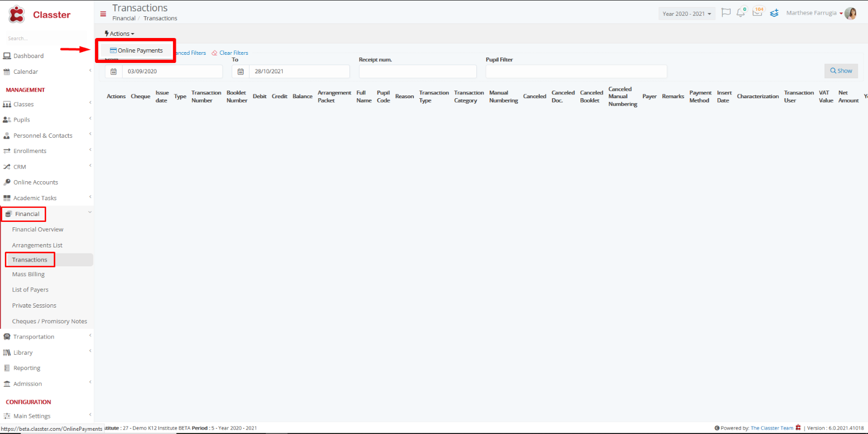Expand Personnel & Contacts section
The width and height of the screenshot is (868, 434).
90,134
